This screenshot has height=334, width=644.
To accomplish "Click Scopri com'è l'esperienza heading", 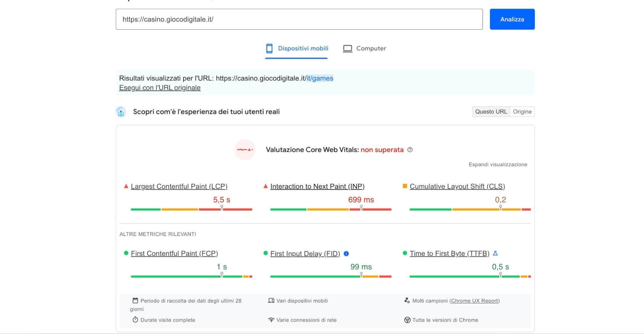I will tap(206, 112).
